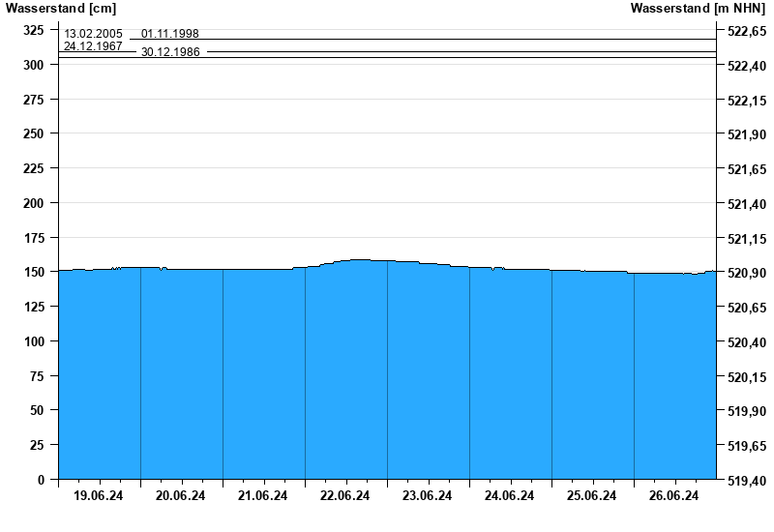Select the 30.12.1986 high-water label
The height and width of the screenshot is (532, 774).
click(x=170, y=52)
